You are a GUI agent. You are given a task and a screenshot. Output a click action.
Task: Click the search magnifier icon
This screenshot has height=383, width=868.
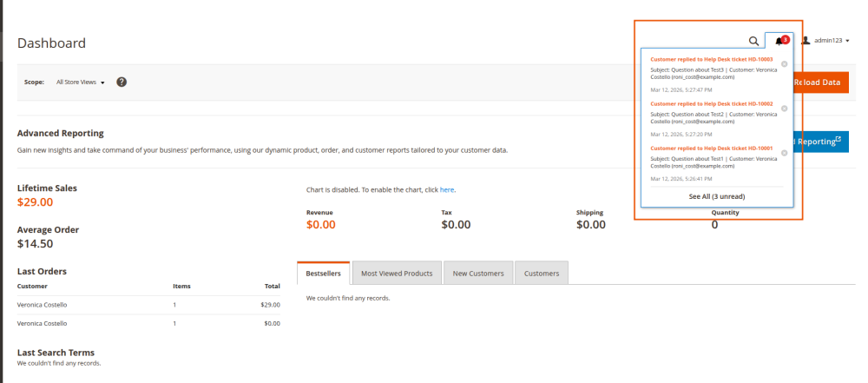[753, 41]
